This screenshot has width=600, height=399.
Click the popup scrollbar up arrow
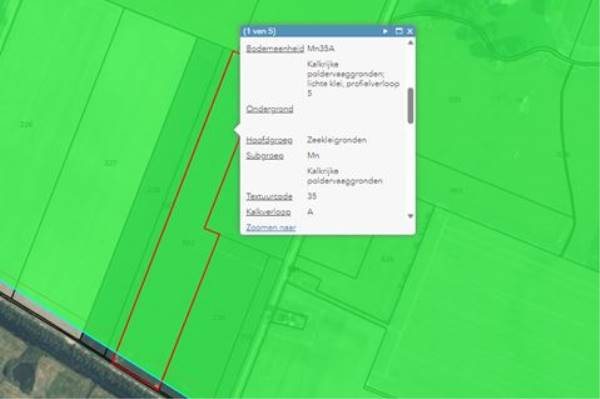[x=410, y=43]
